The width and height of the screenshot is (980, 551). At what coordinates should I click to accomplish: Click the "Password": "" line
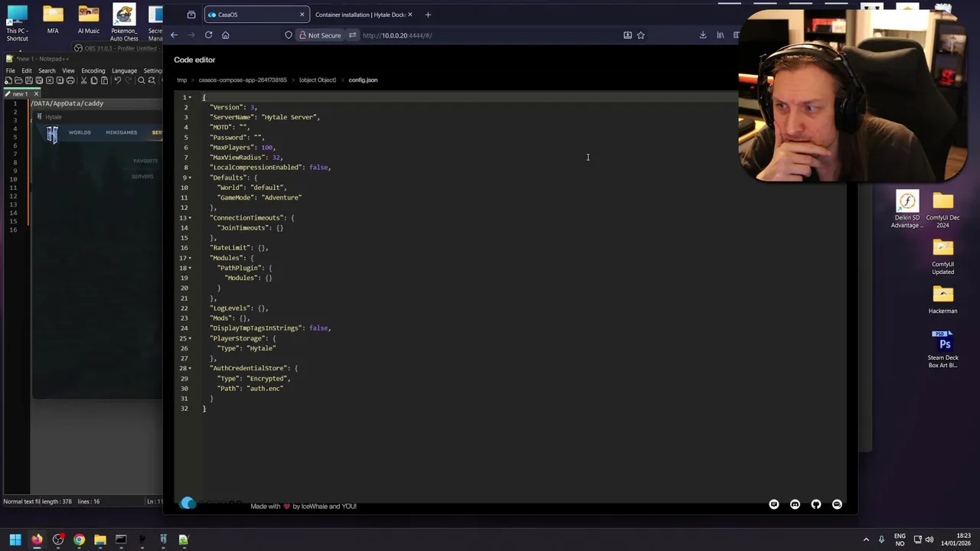[x=237, y=137]
